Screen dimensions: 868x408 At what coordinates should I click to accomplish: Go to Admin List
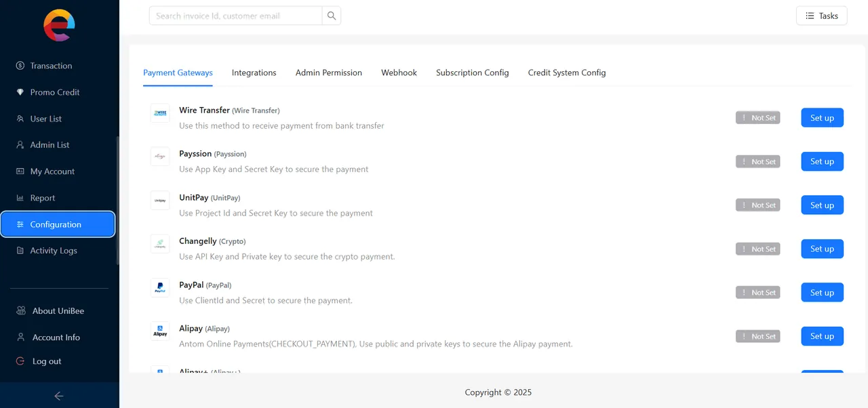(58, 145)
